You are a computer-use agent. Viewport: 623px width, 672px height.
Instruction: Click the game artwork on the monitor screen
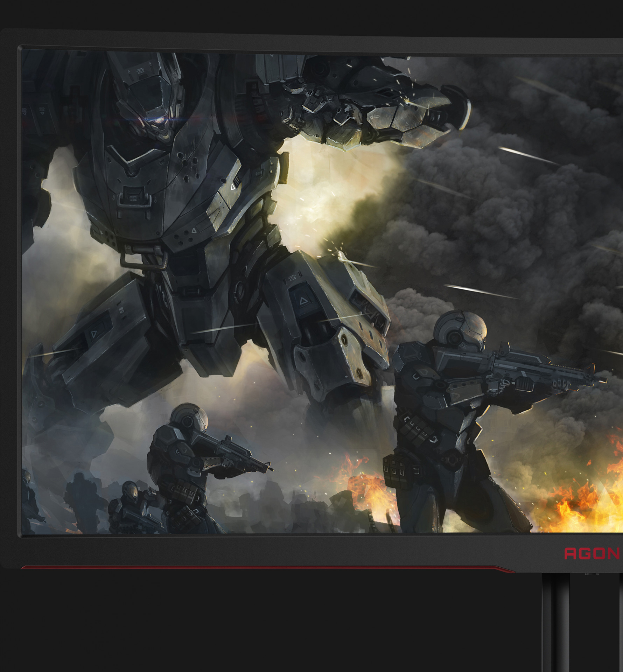(x=322, y=292)
